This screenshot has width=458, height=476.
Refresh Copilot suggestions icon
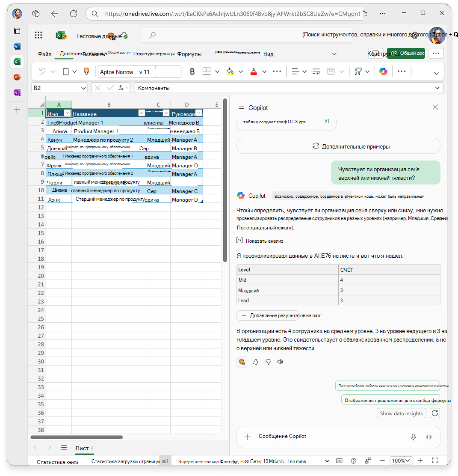click(435, 413)
